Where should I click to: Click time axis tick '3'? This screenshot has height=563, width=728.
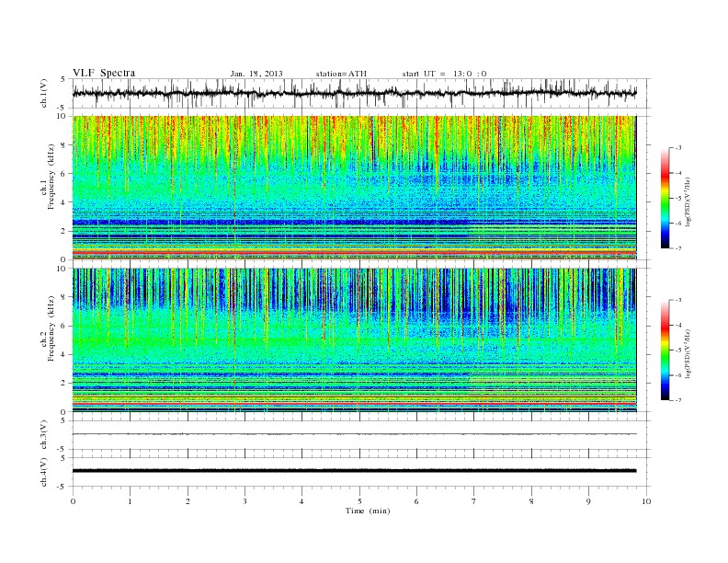[x=245, y=501]
